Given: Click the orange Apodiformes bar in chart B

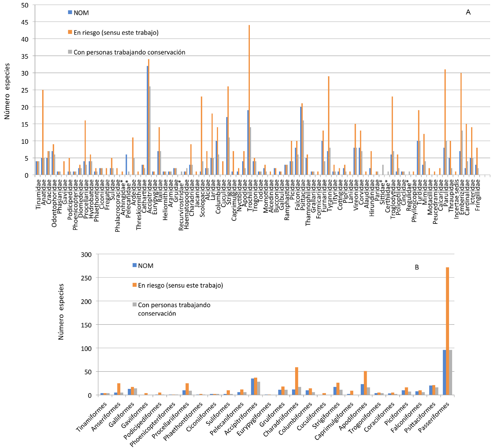Looking at the screenshot, I should (x=365, y=383).
